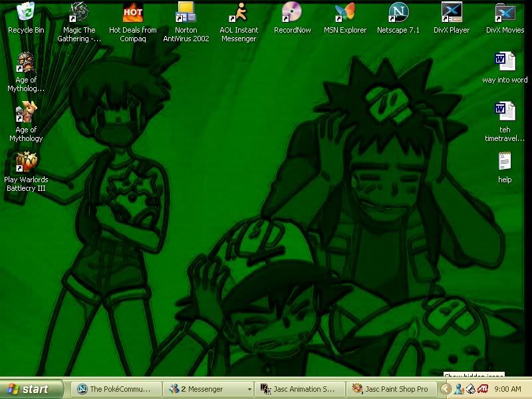Open the Start menu

pos(31,389)
